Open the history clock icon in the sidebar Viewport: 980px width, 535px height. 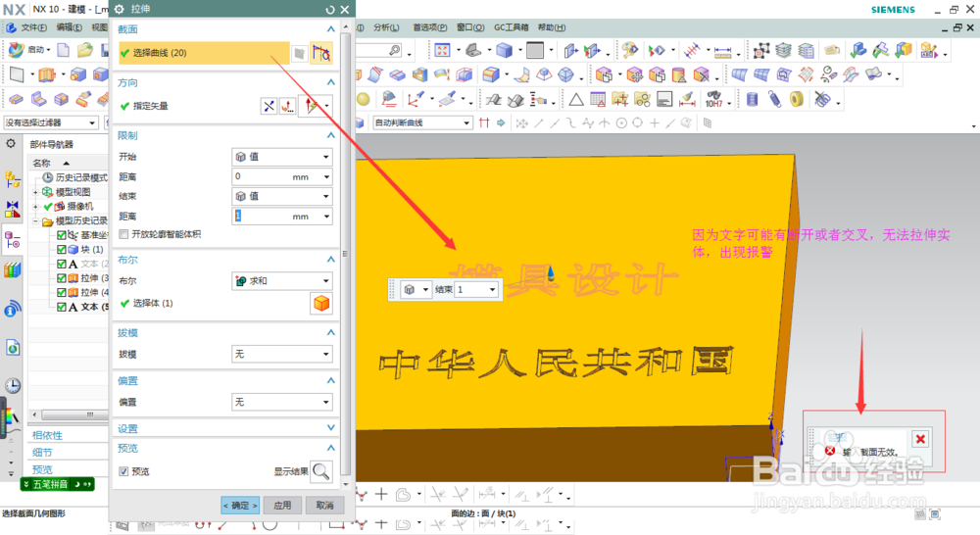13,385
